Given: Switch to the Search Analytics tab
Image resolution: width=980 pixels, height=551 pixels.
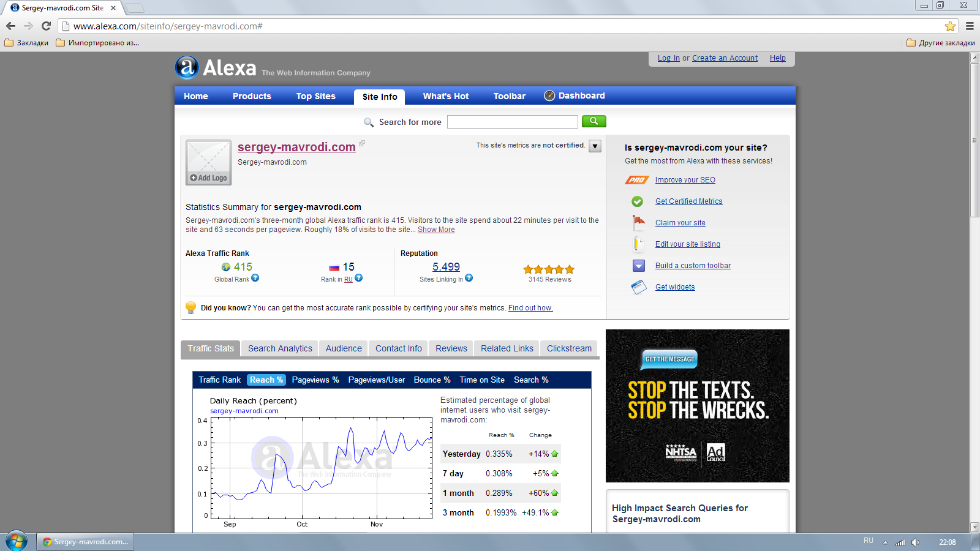Looking at the screenshot, I should click(x=280, y=348).
